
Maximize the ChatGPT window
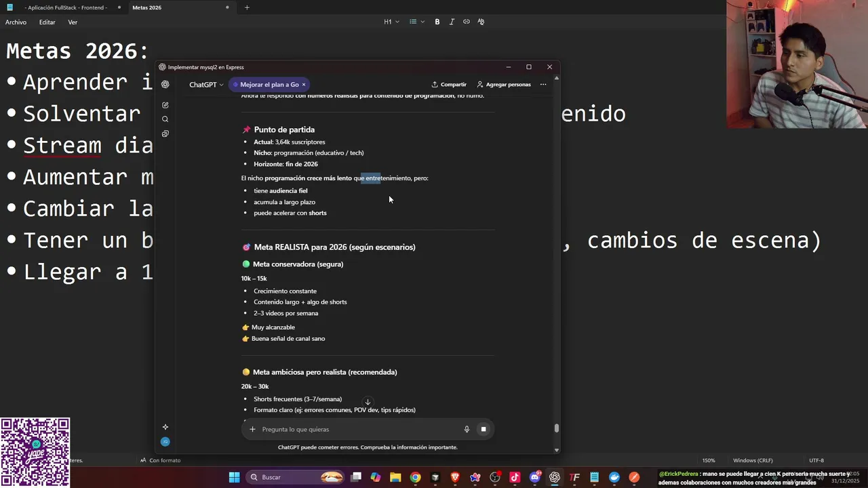tap(529, 67)
